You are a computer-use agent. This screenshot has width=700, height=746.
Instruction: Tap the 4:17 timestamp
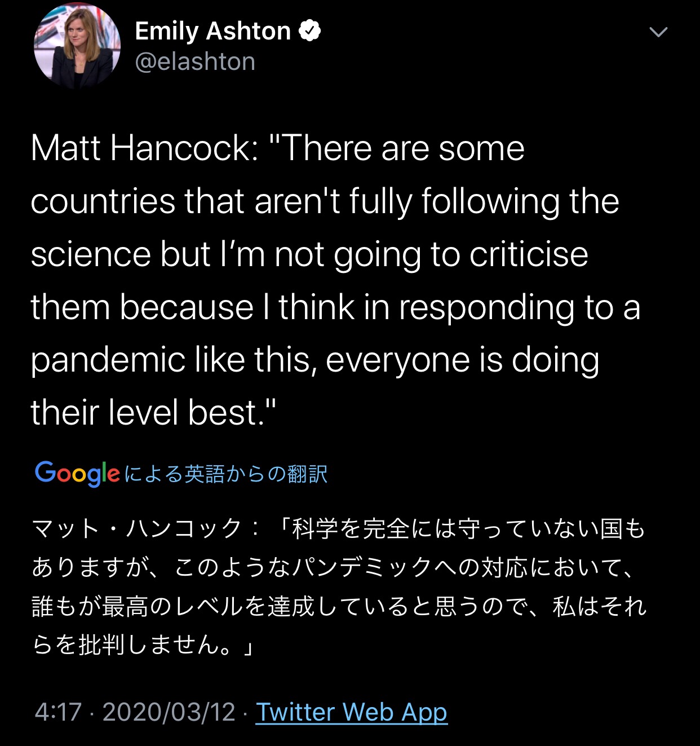[58, 712]
